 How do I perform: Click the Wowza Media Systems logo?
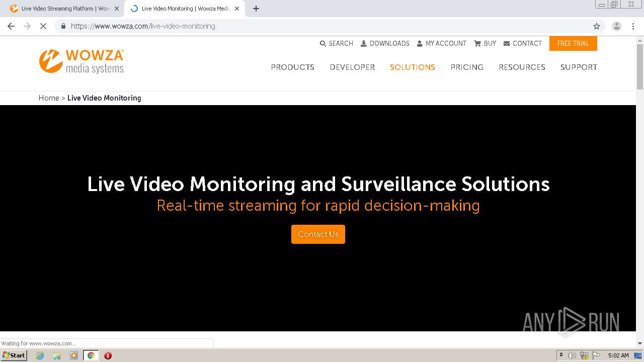pos(82,61)
